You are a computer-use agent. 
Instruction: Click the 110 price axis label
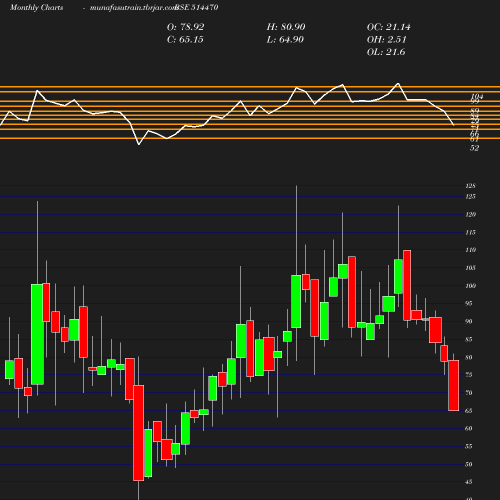(471, 250)
